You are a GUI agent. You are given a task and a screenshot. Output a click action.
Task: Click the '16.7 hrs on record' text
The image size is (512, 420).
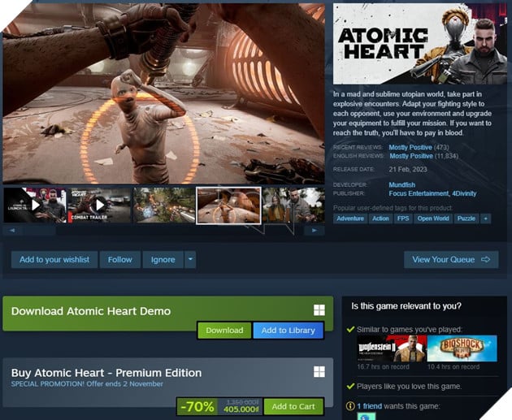click(x=383, y=367)
